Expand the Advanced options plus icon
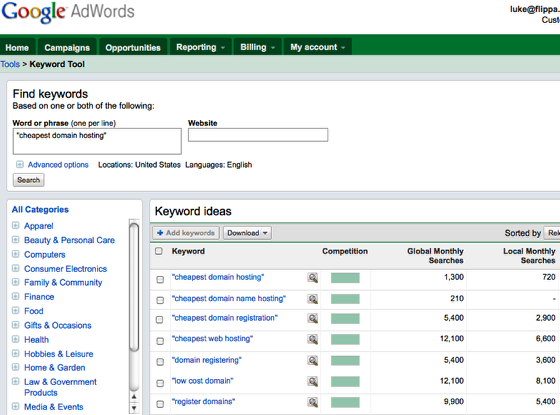 pyautogui.click(x=20, y=164)
